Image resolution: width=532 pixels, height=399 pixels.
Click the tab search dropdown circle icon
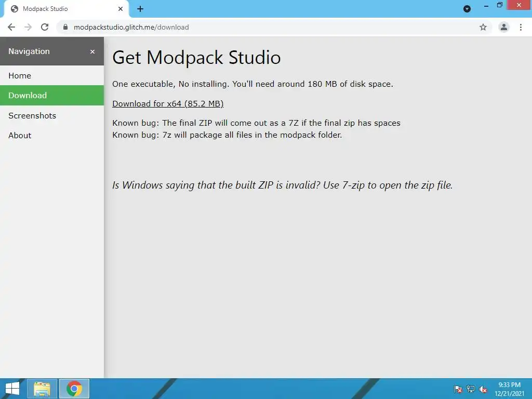pos(467,9)
